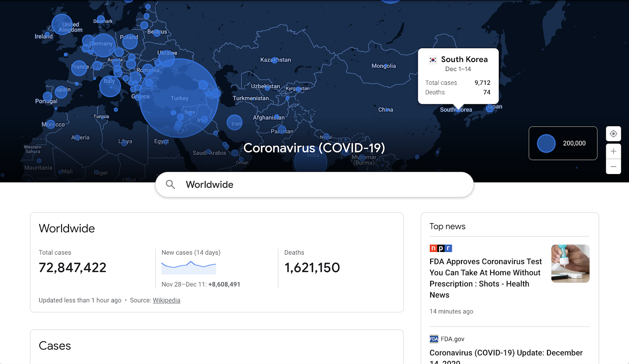
Task: Open the FDA.gov Coronavirus Update headline
Action: tap(506, 353)
